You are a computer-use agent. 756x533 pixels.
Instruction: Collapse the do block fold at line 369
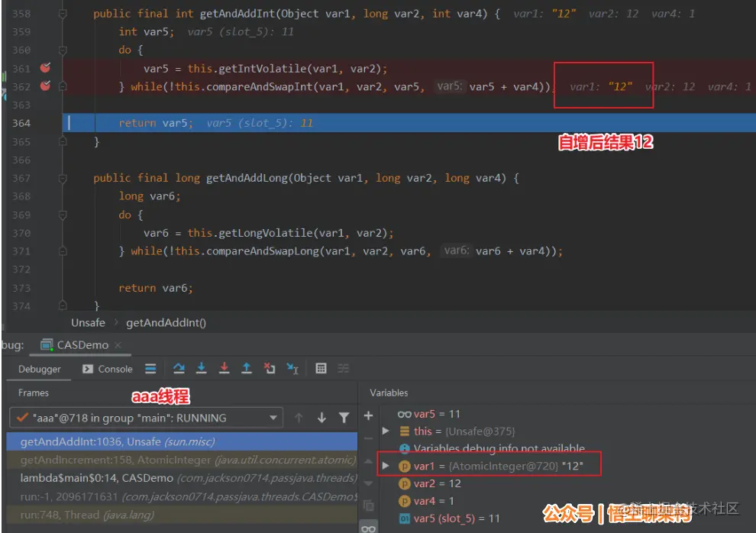[x=63, y=215]
